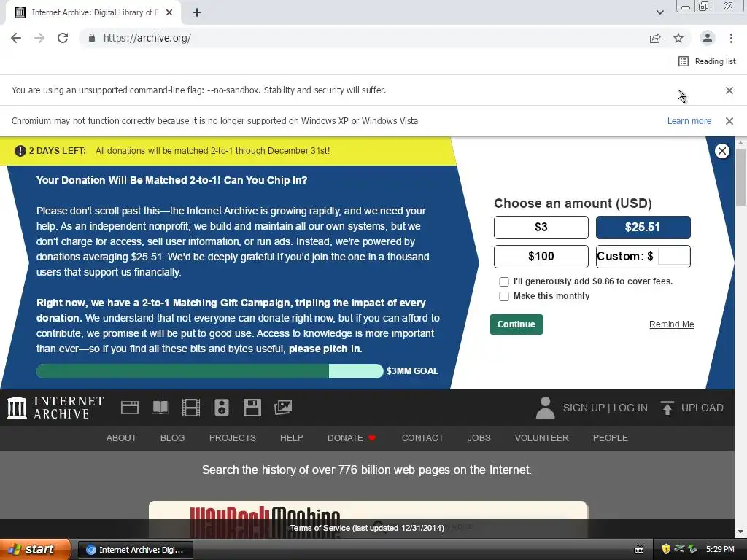Click the $3MM goal progress bar
The image size is (747, 560).
pos(209,371)
